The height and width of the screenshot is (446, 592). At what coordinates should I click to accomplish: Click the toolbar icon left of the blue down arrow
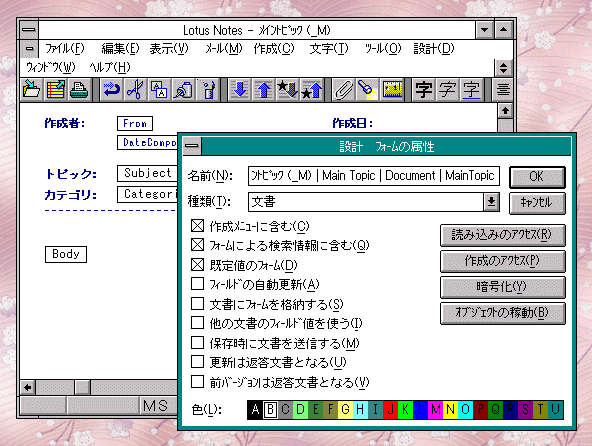pyautogui.click(x=207, y=90)
